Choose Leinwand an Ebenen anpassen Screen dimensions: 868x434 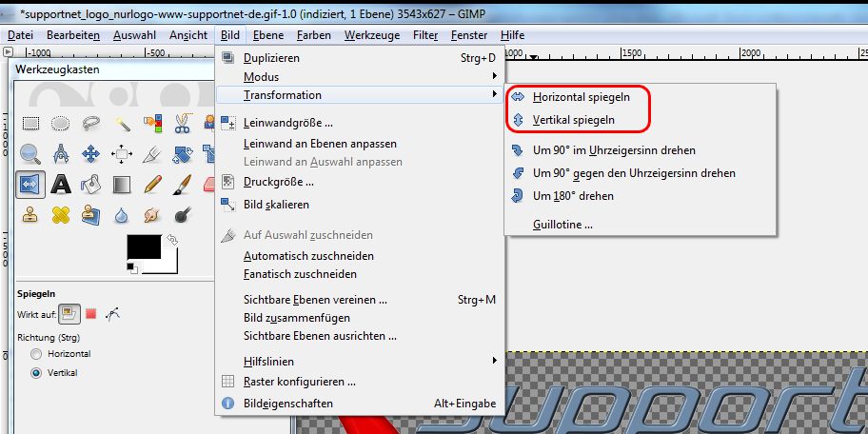[360, 144]
